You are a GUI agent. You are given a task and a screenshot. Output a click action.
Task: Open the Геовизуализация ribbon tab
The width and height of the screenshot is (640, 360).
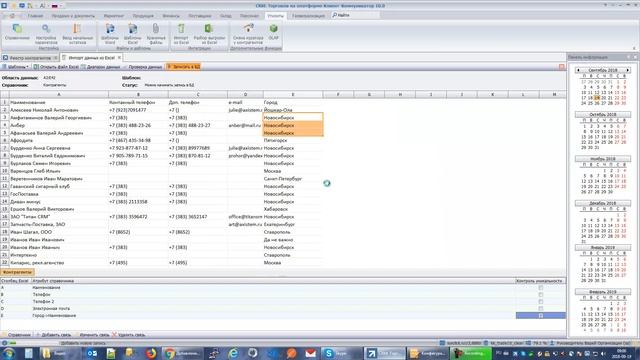pos(308,16)
